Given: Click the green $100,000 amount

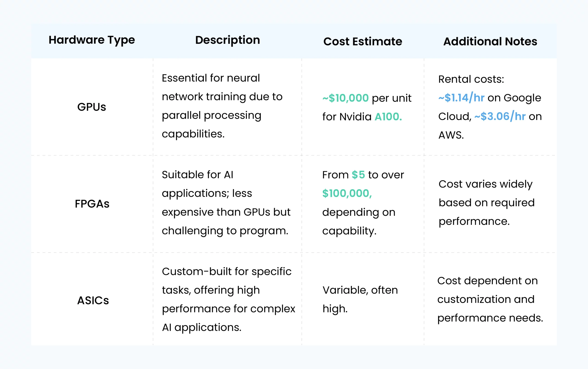Looking at the screenshot, I should click(347, 193).
